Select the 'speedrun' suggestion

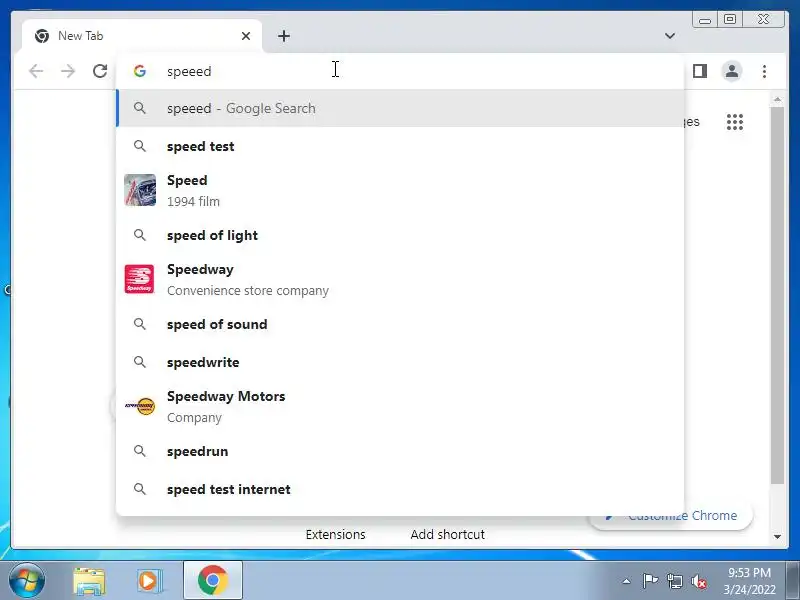pos(401,451)
